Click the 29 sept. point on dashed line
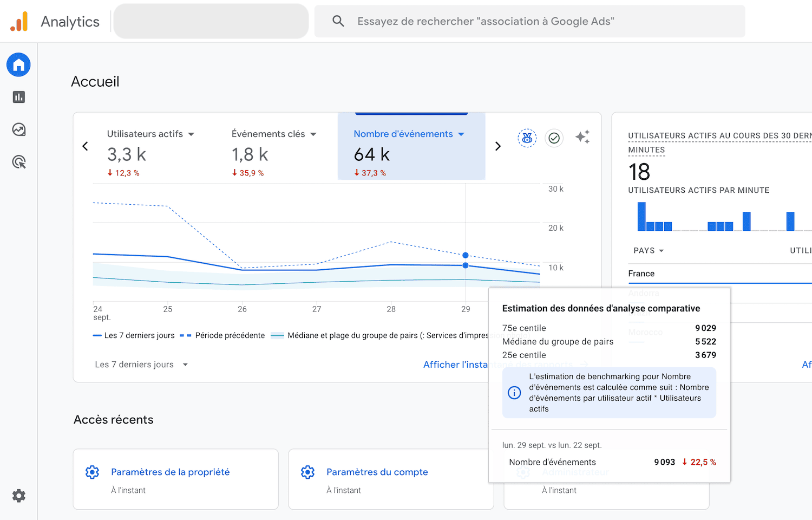 coord(466,255)
